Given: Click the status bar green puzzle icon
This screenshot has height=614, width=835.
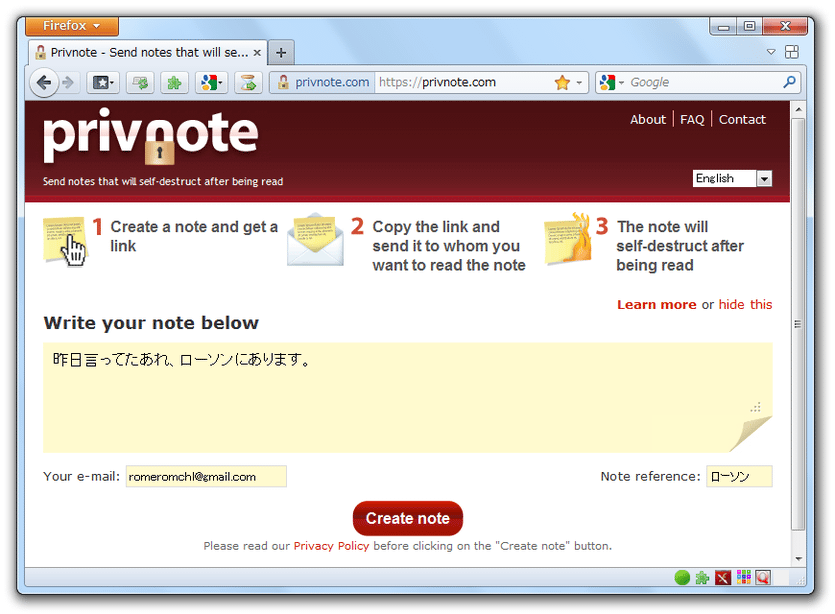Looking at the screenshot, I should point(702,577).
